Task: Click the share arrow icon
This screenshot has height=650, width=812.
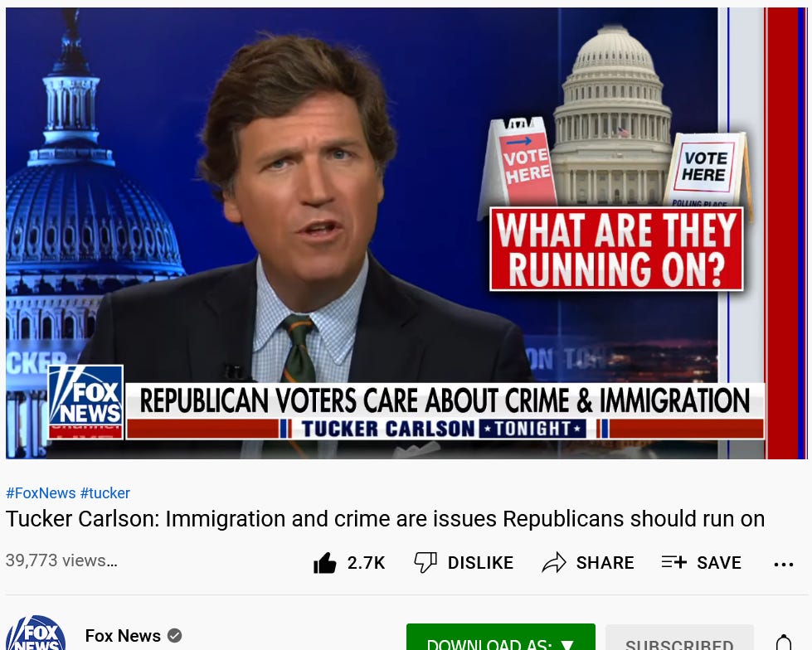Action: [554, 563]
